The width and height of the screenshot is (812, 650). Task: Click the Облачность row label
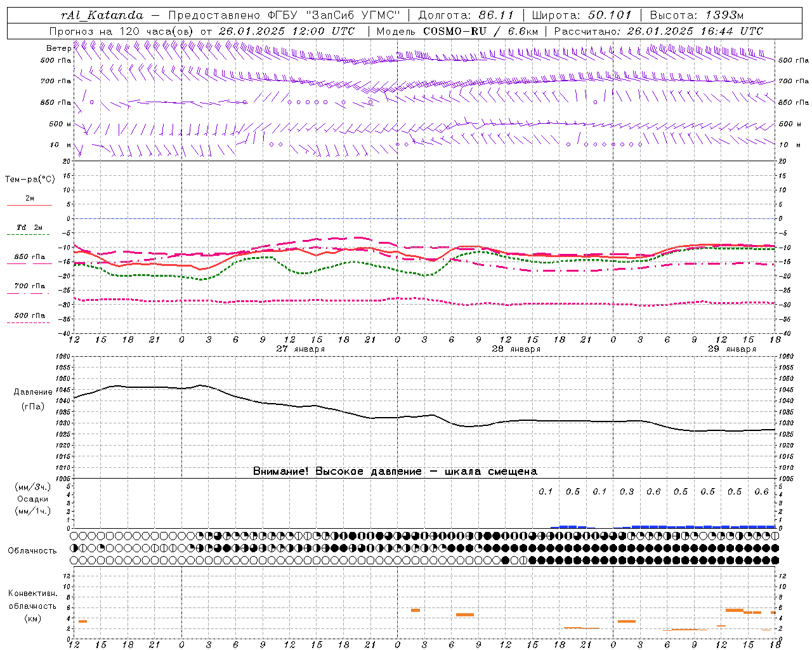pyautogui.click(x=32, y=550)
